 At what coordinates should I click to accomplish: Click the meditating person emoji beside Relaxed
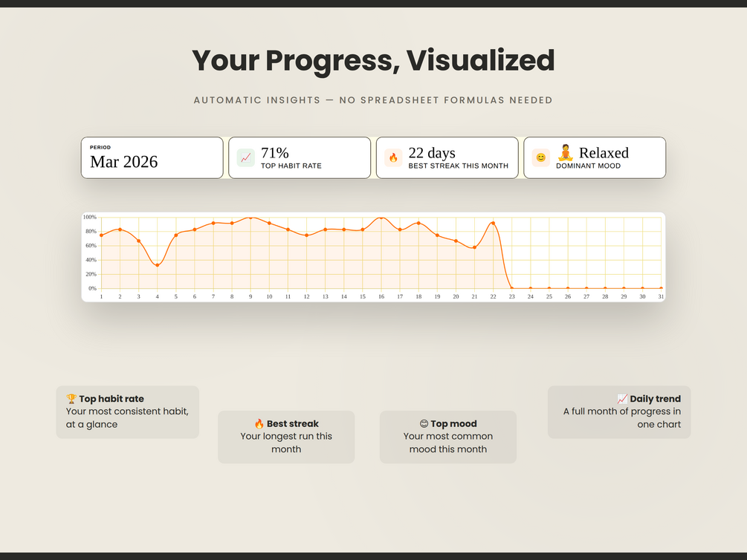[566, 152]
